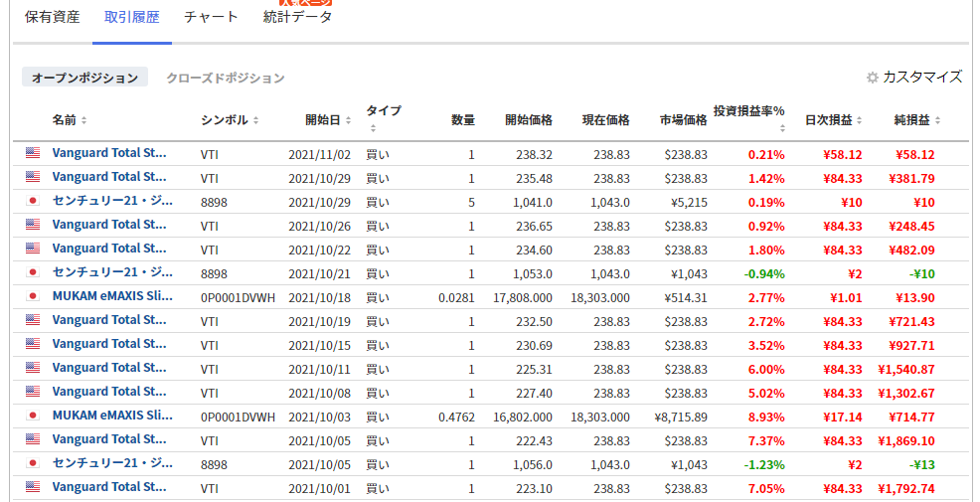980x502 pixels.
Task: Open the 保有資産 tab
Action: [x=53, y=17]
